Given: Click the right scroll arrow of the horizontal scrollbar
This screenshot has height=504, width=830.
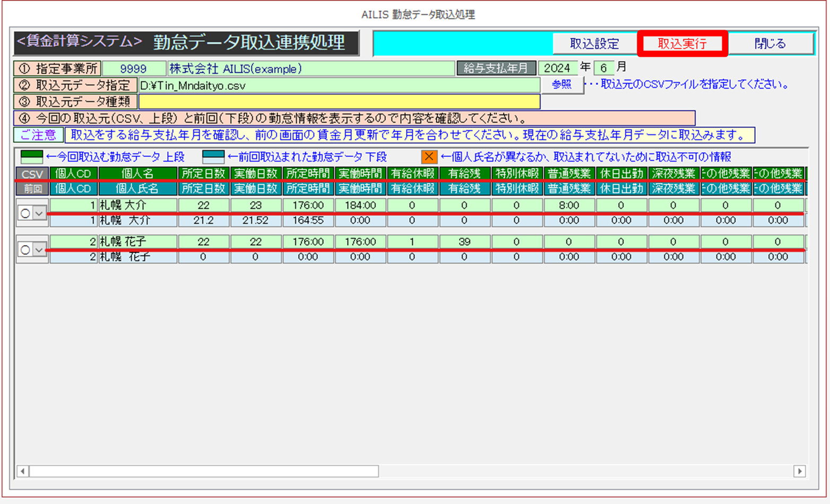Looking at the screenshot, I should coord(799,471).
